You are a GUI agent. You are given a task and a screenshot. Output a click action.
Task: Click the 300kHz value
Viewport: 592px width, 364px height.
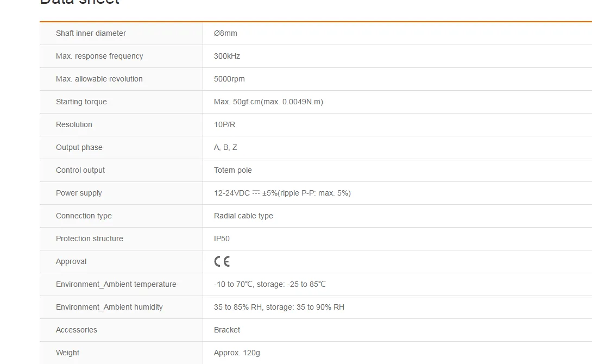click(227, 56)
